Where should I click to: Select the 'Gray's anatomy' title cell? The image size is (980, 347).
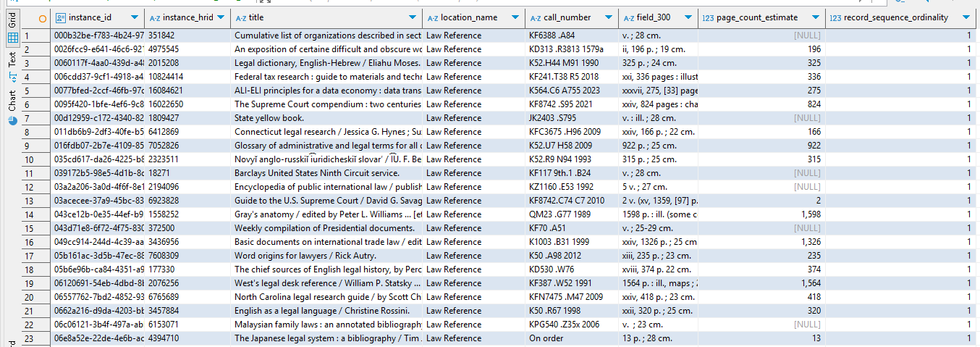pyautogui.click(x=326, y=214)
